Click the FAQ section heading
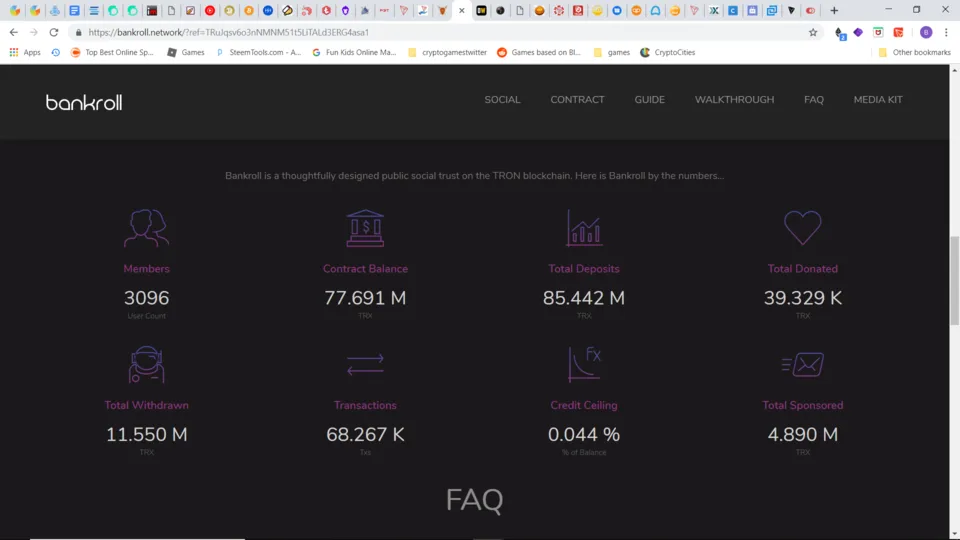The image size is (960, 540). [474, 500]
